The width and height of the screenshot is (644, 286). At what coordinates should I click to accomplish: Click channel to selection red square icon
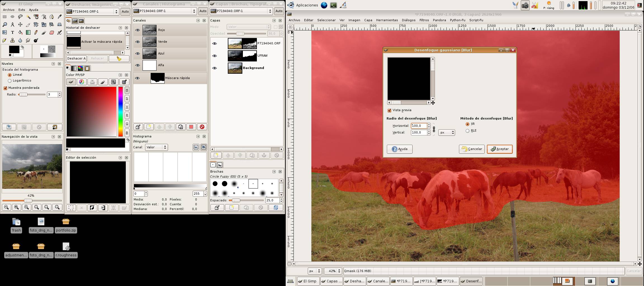191,127
